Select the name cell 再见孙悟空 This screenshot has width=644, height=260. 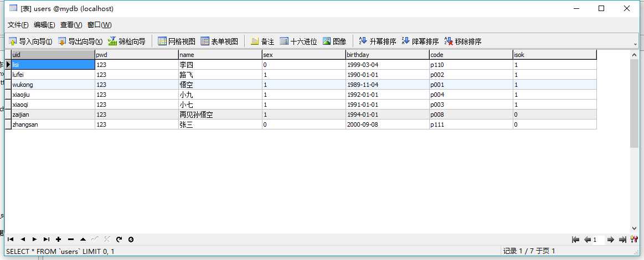[220, 115]
